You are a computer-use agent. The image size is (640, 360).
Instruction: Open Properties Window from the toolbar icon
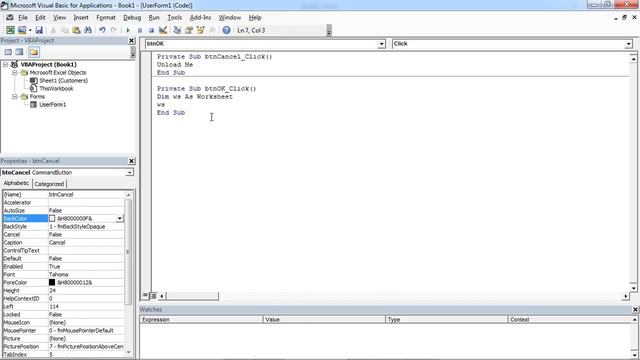pos(189,30)
